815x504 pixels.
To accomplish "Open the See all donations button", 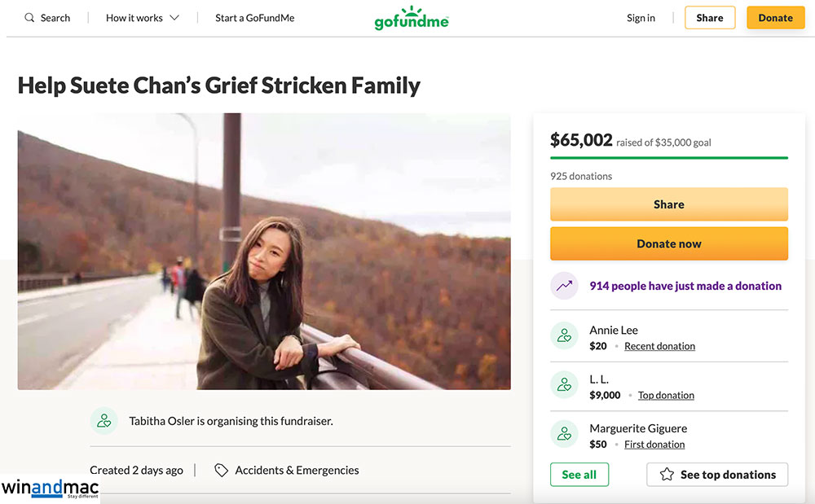I will point(579,475).
